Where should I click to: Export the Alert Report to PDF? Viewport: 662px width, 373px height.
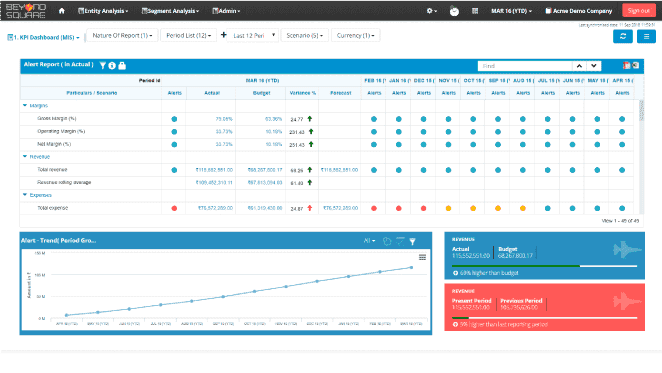[x=627, y=65]
